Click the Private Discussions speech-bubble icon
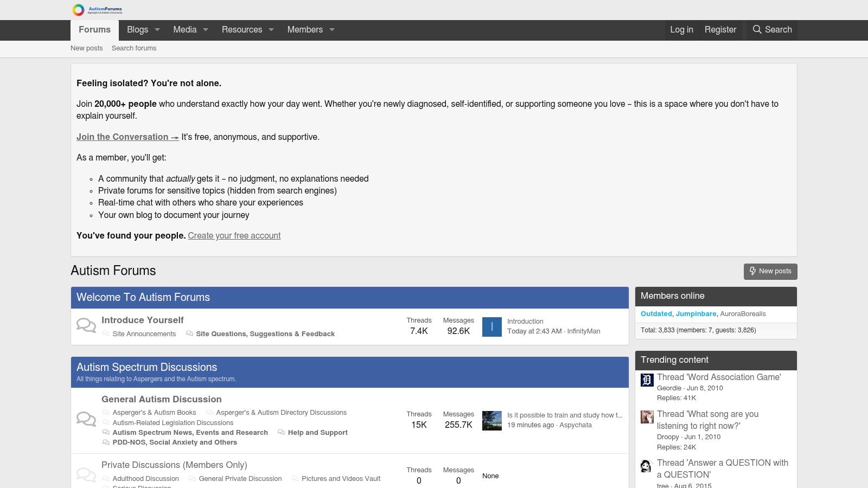This screenshot has width=868, height=488. pos(86,475)
